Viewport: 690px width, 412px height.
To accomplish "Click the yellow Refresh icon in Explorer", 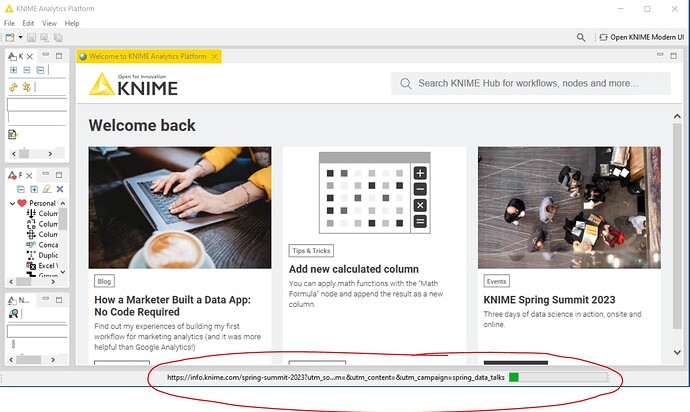I will click(x=13, y=87).
